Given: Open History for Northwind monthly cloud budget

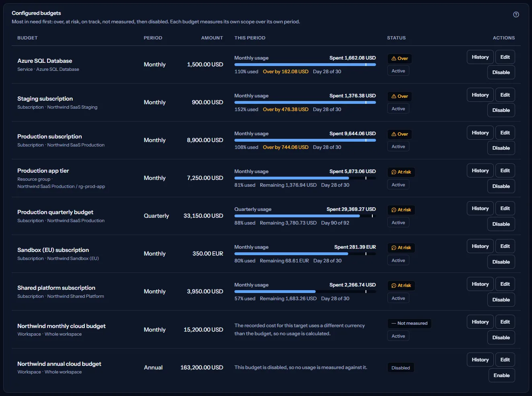Looking at the screenshot, I should (x=480, y=322).
